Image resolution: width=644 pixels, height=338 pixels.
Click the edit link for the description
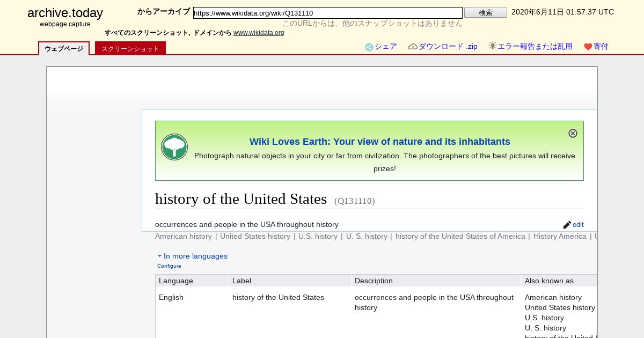coord(578,225)
